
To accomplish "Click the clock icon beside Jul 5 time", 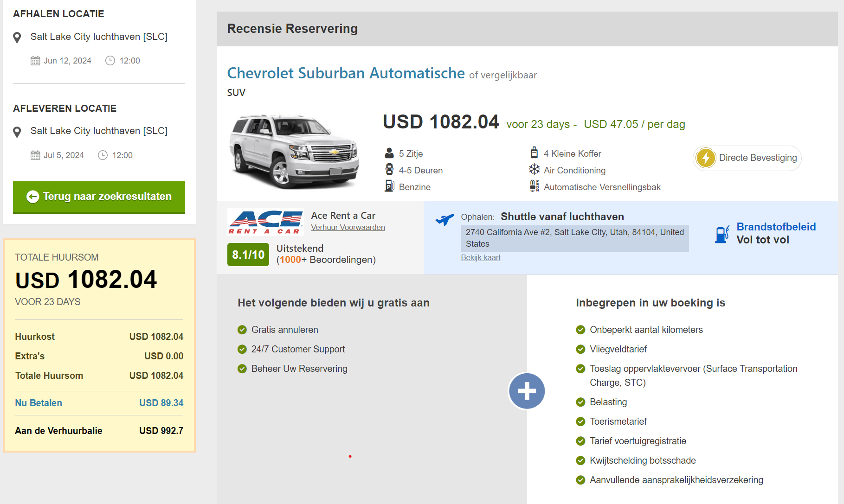I will [x=103, y=155].
